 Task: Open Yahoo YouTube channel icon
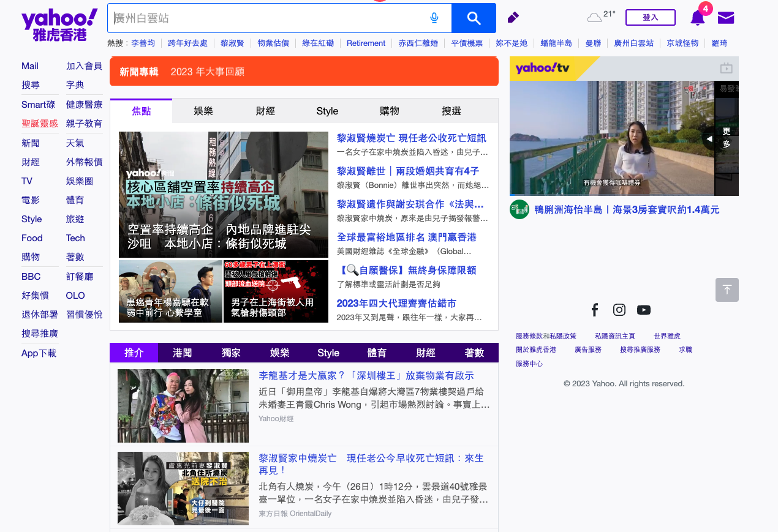[x=643, y=310]
